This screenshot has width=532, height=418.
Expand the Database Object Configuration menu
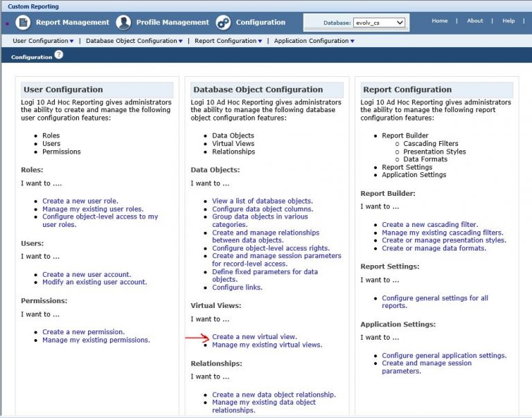(x=134, y=41)
